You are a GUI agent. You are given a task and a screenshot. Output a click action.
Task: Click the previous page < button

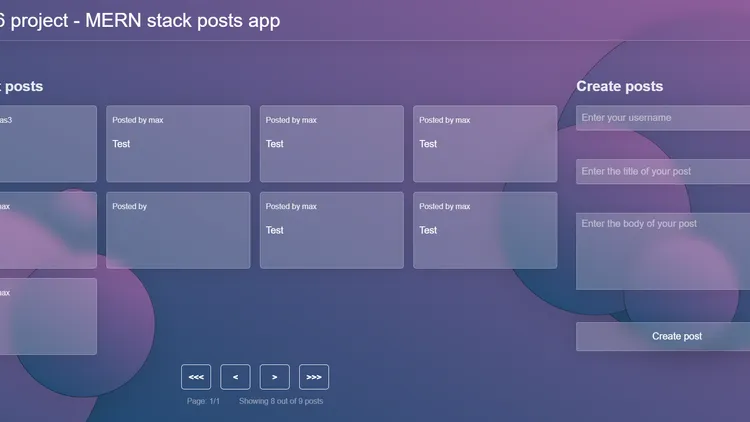235,377
